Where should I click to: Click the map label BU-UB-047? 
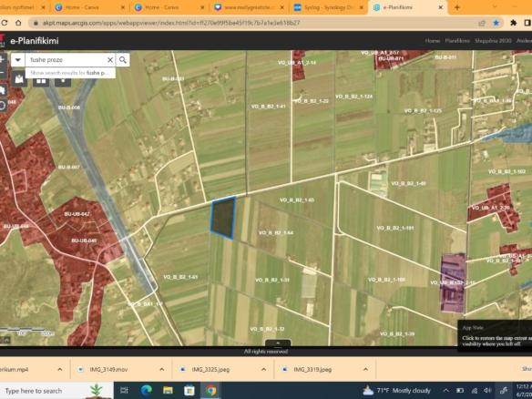click(77, 214)
